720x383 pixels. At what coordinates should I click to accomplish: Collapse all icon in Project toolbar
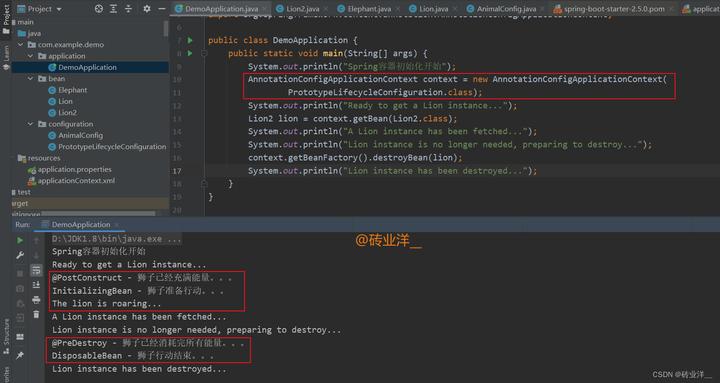(129, 9)
